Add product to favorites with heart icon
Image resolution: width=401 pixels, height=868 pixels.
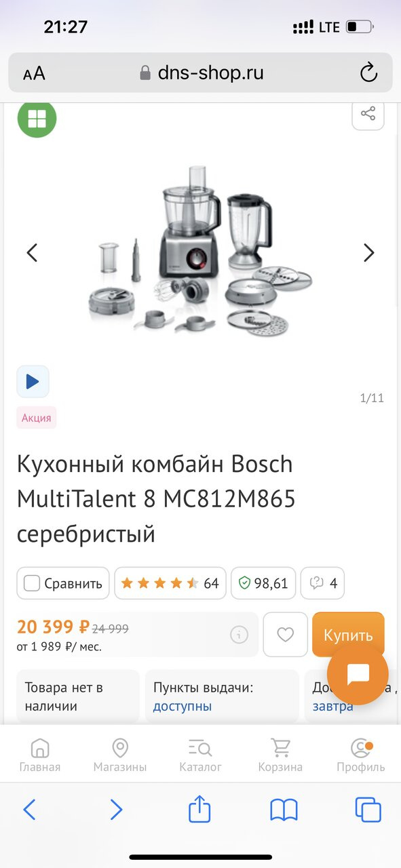[x=286, y=635]
